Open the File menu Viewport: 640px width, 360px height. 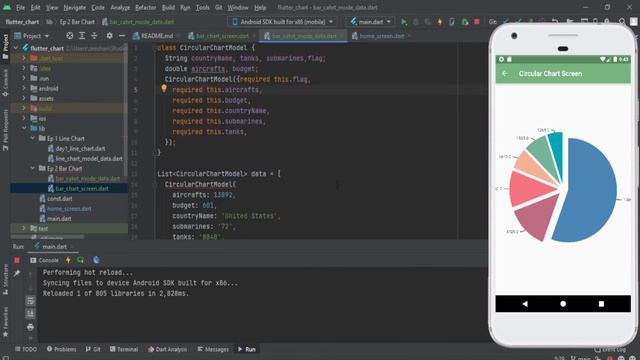[20, 7]
